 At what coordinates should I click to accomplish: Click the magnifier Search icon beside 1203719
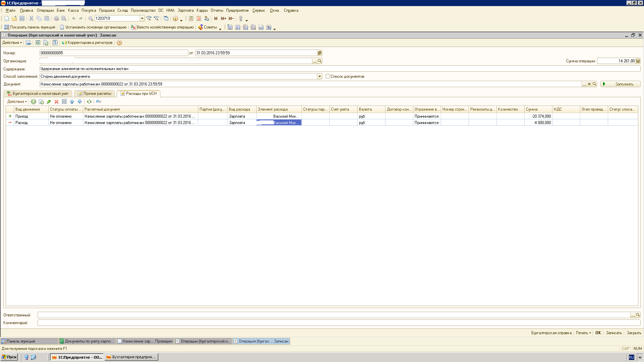91,18
